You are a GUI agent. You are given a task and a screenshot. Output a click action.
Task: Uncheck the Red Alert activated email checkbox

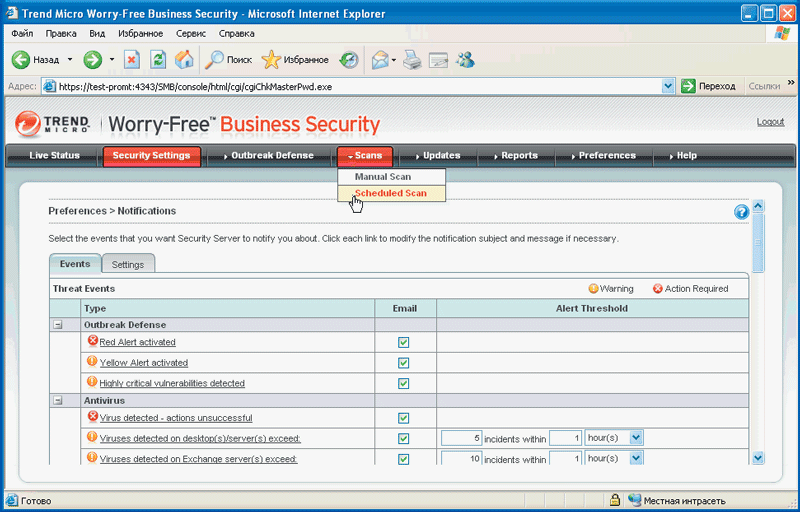click(403, 342)
